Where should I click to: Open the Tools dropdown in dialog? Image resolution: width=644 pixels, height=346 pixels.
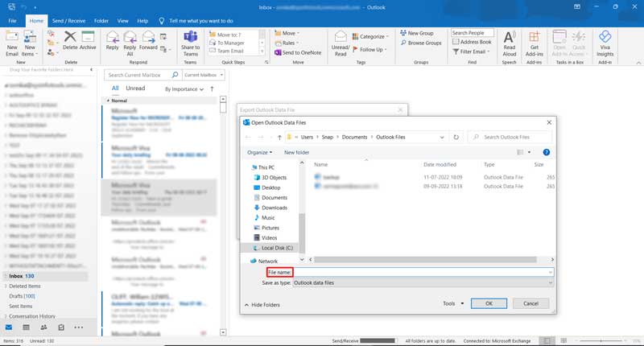pyautogui.click(x=453, y=303)
